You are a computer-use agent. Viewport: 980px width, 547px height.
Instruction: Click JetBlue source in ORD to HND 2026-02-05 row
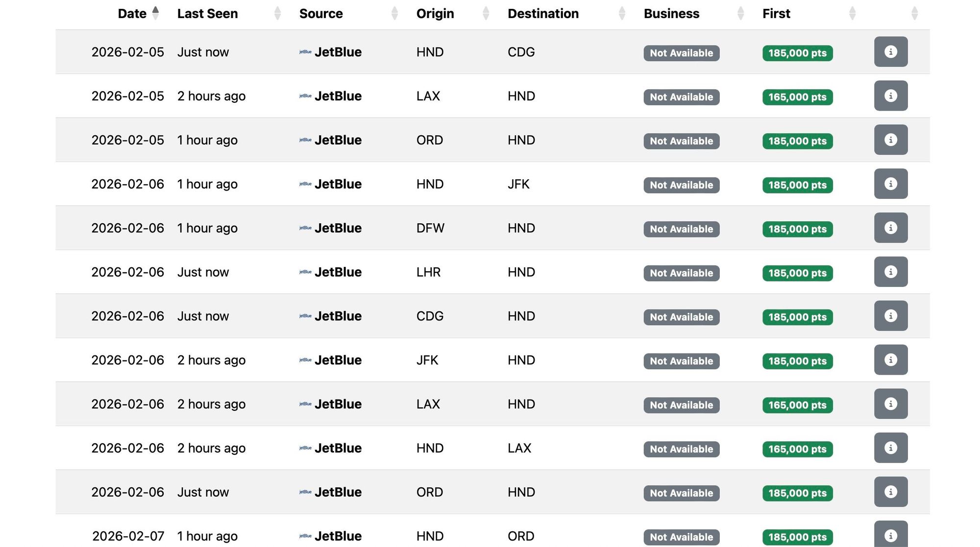(338, 140)
